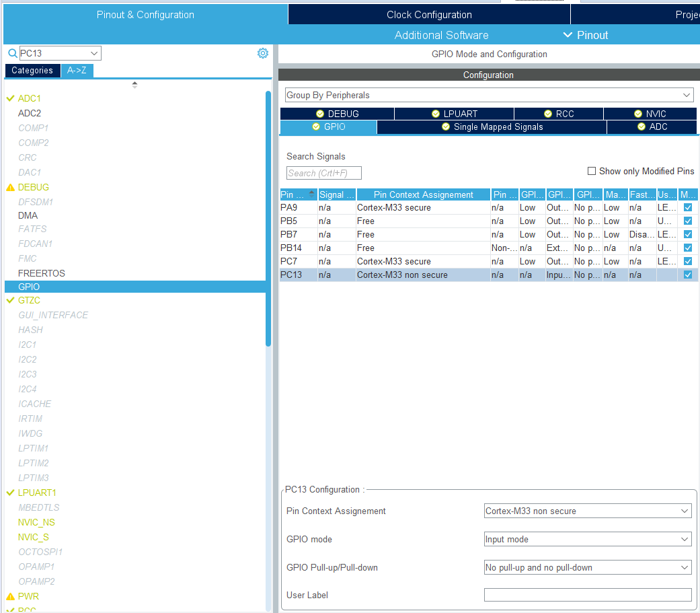Click the settings gear icon above the configuration panel
This screenshot has height=613, width=700.
[x=262, y=52]
